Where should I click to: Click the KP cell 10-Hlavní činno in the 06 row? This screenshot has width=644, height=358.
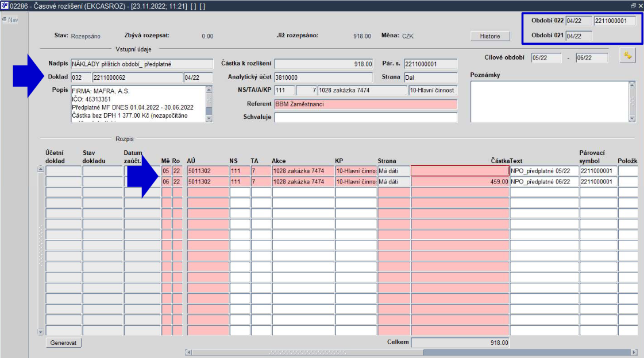click(x=356, y=182)
